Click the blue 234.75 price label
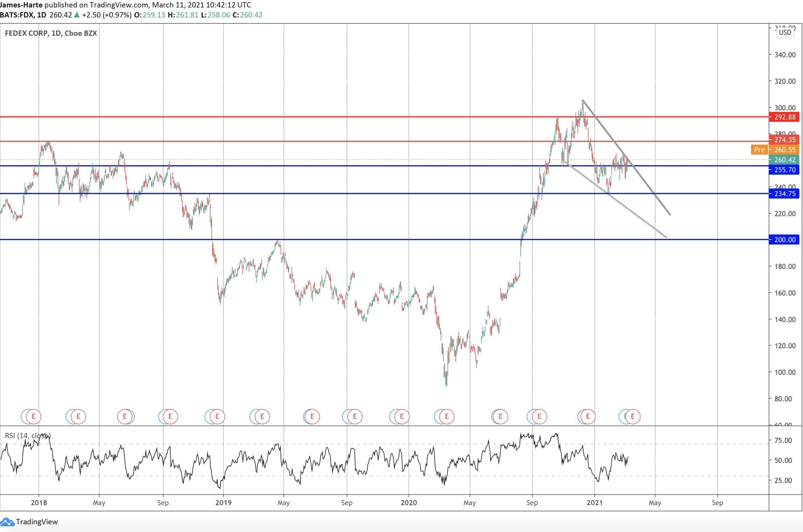Image resolution: width=803 pixels, height=532 pixels. (x=784, y=194)
